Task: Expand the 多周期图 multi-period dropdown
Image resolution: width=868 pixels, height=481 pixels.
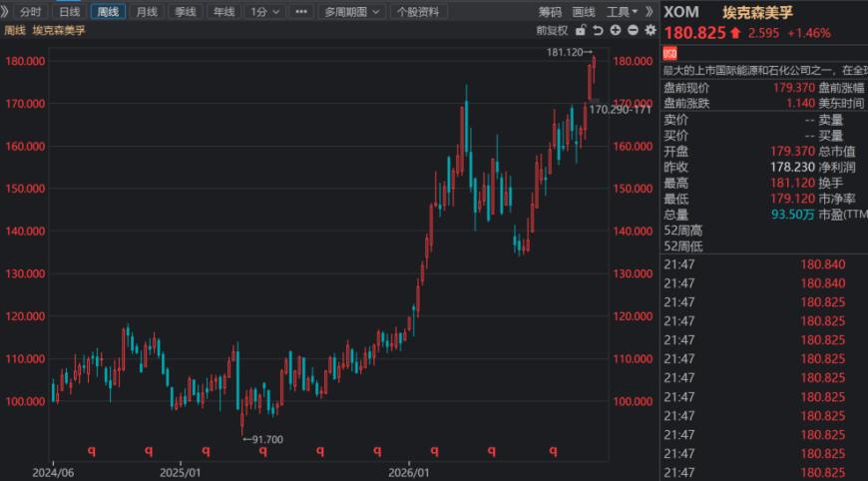Action: 351,12
